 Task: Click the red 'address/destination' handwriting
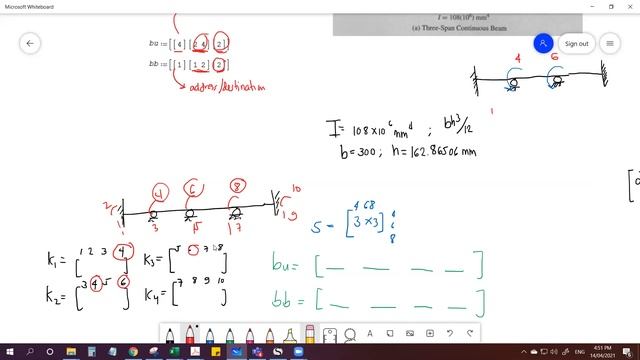227,87
